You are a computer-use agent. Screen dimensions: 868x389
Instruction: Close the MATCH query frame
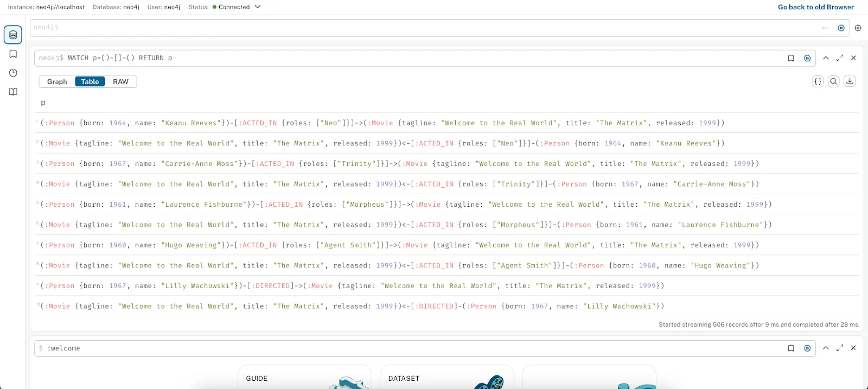(853, 58)
